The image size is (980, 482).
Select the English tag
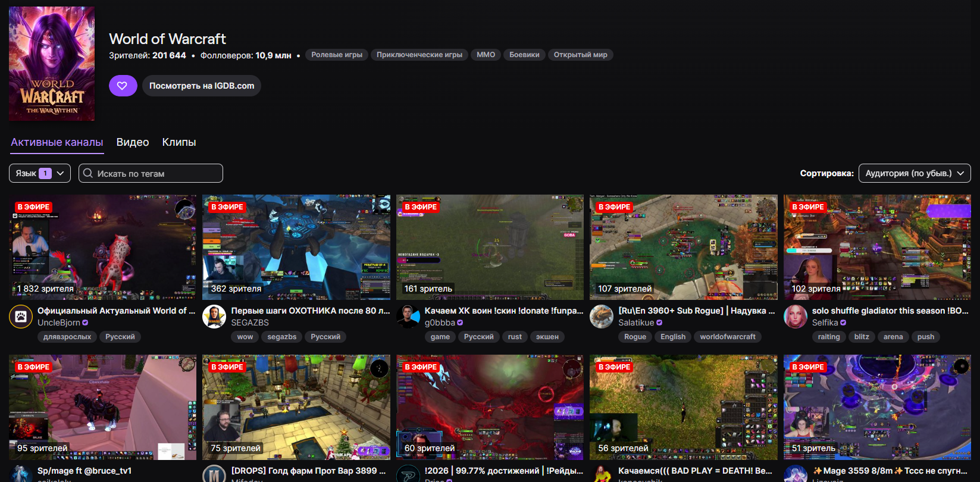click(x=673, y=337)
